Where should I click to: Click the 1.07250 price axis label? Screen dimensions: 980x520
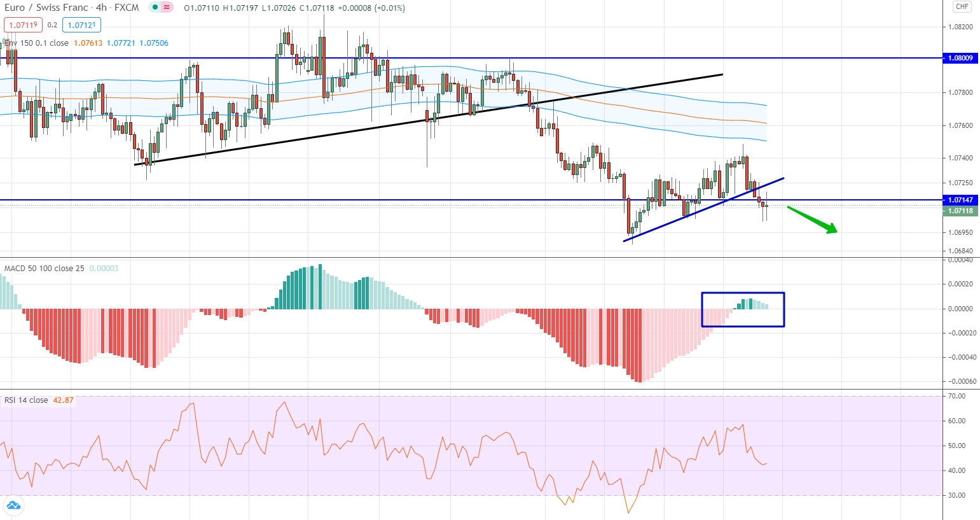tap(960, 183)
